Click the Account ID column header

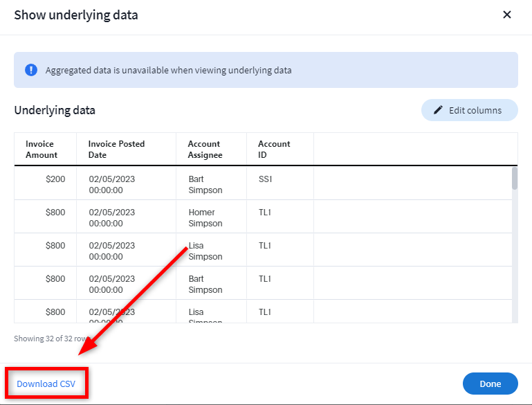(x=274, y=150)
